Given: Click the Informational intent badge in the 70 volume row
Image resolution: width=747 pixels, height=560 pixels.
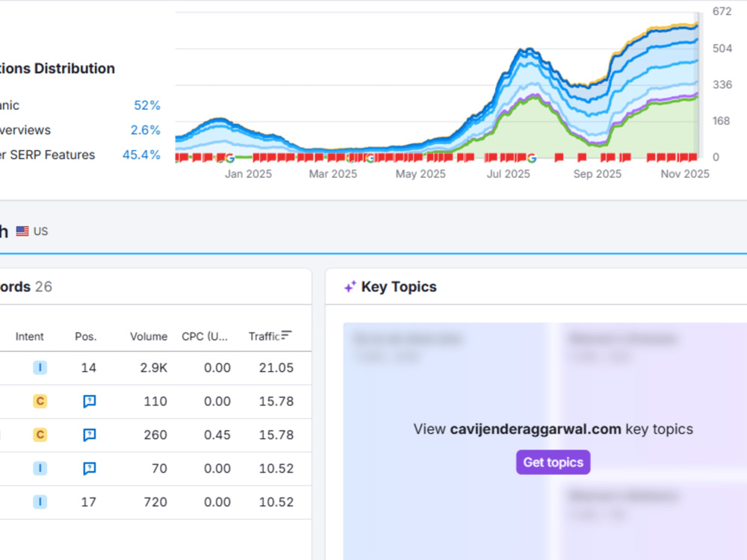Looking at the screenshot, I should tap(40, 468).
